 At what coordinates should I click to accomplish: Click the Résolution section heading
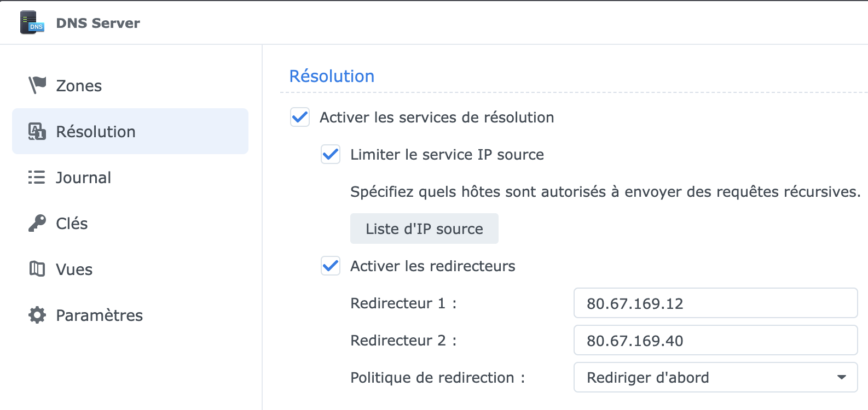332,76
